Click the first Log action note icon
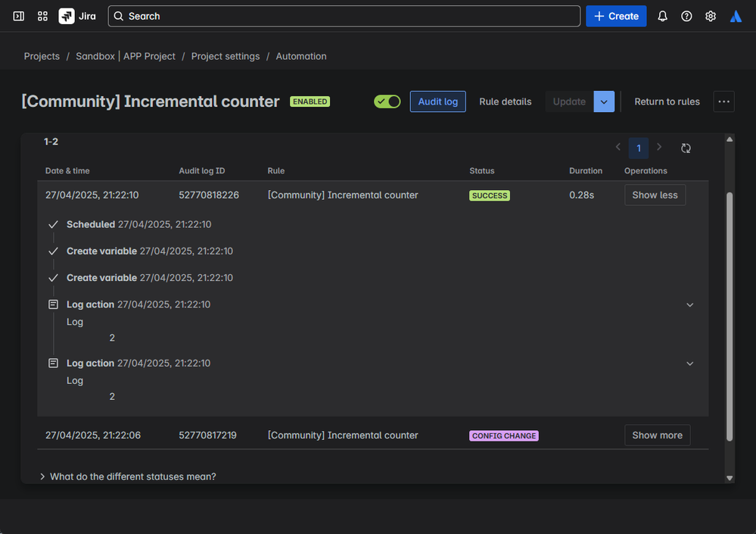 click(54, 304)
